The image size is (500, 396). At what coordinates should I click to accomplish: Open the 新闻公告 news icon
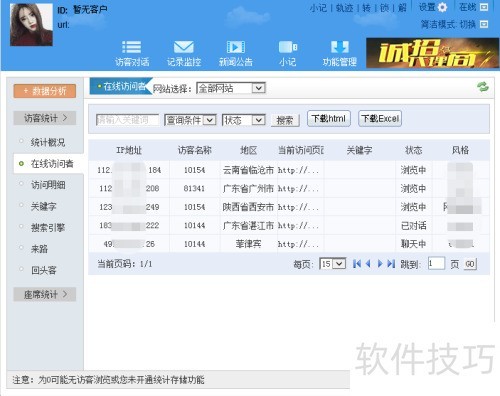click(236, 47)
